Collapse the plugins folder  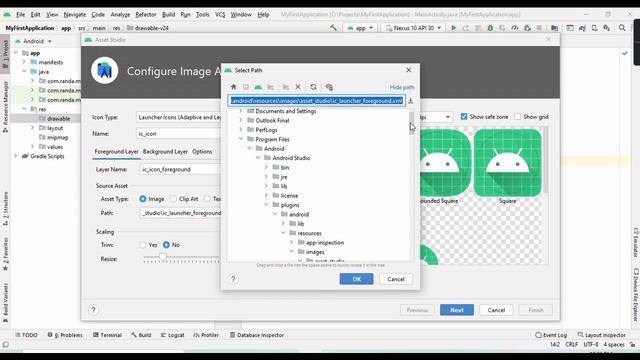[266, 205]
